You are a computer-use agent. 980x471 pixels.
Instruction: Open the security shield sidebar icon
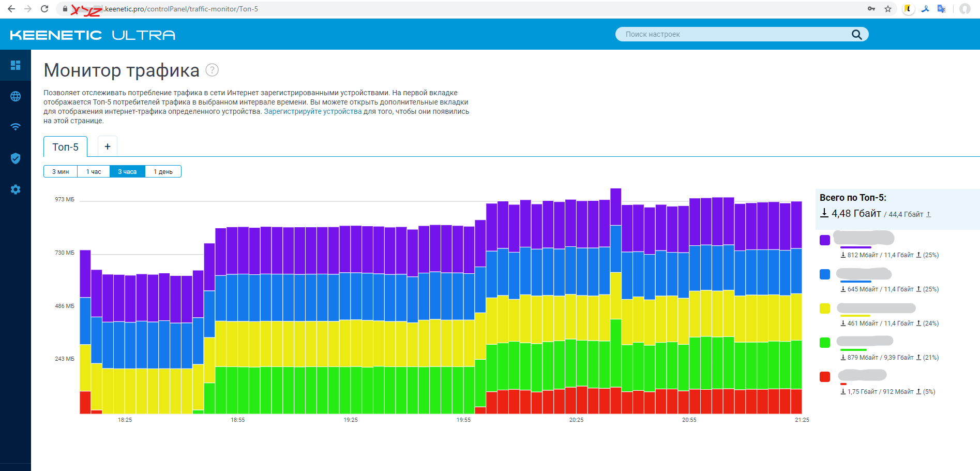tap(16, 158)
